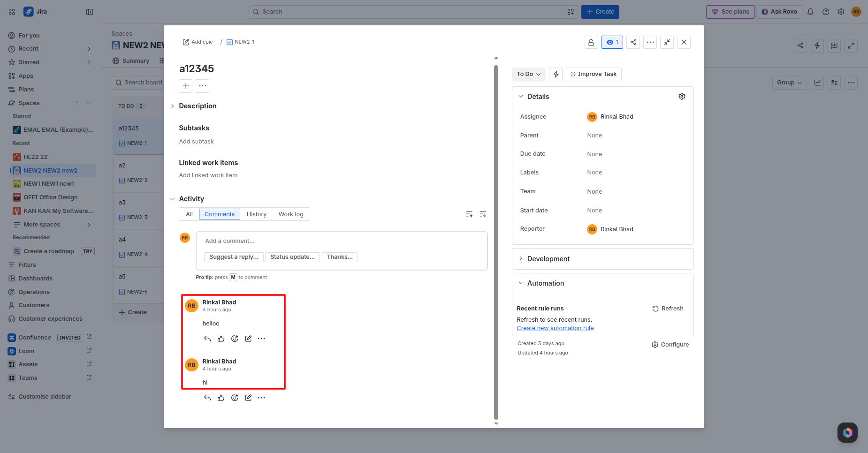Screen dimensions: 868x453
Task: Open more actions for the 'hi' comment
Action: [262, 398]
